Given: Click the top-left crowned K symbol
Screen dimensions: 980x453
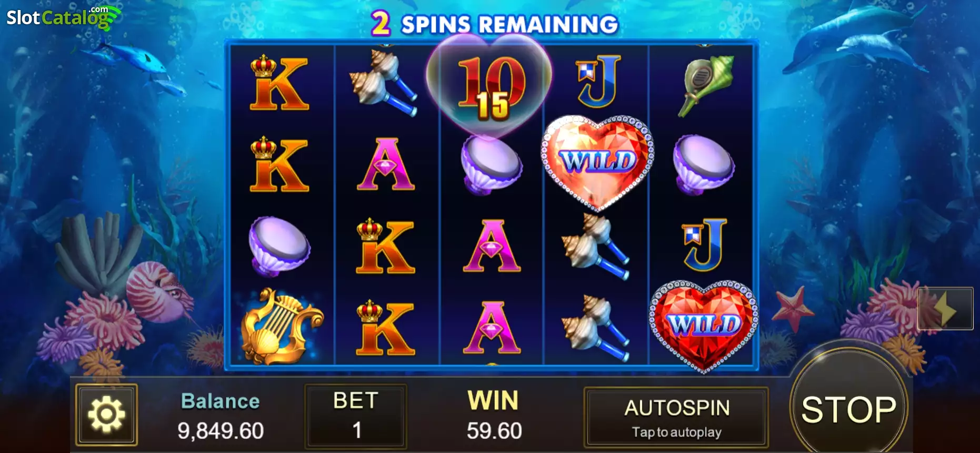Looking at the screenshot, I should pos(278,83).
